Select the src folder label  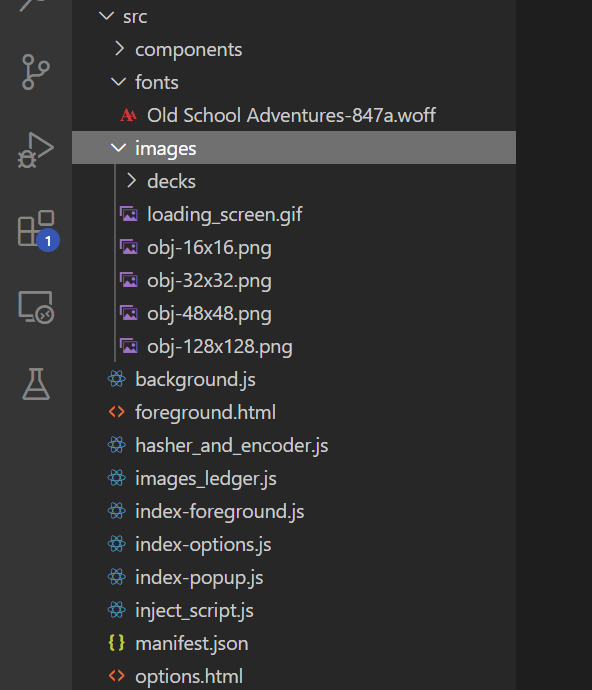135,17
